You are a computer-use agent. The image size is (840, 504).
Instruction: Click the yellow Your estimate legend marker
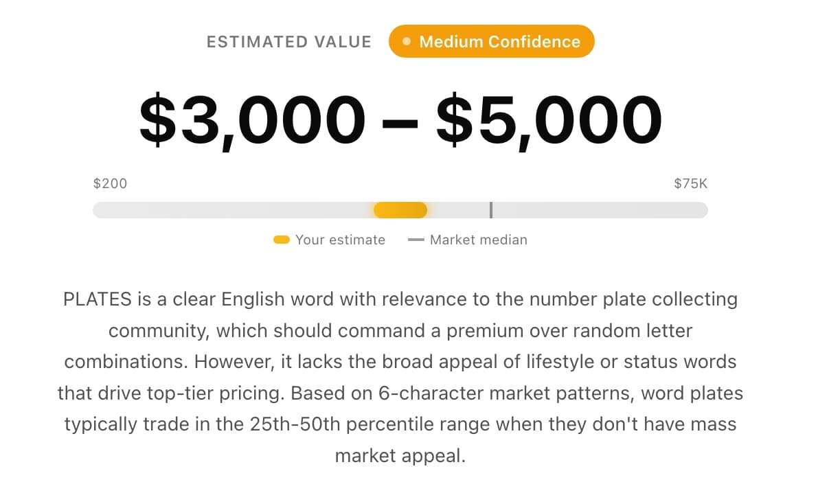[281, 240]
